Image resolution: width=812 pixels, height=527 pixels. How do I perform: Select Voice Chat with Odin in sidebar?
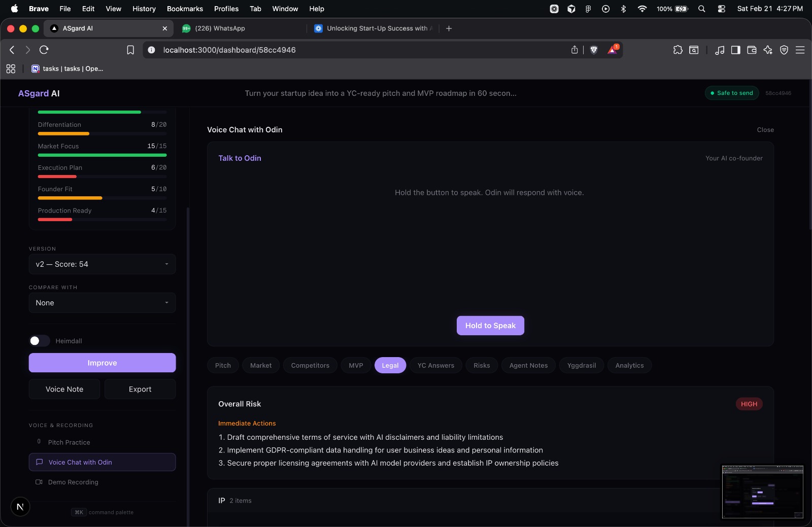[102, 462]
